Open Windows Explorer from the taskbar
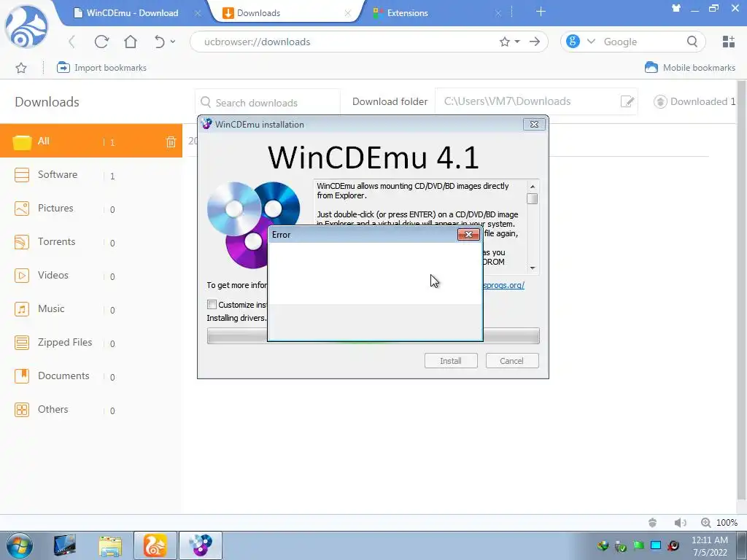The height and width of the screenshot is (560, 747). pyautogui.click(x=110, y=545)
